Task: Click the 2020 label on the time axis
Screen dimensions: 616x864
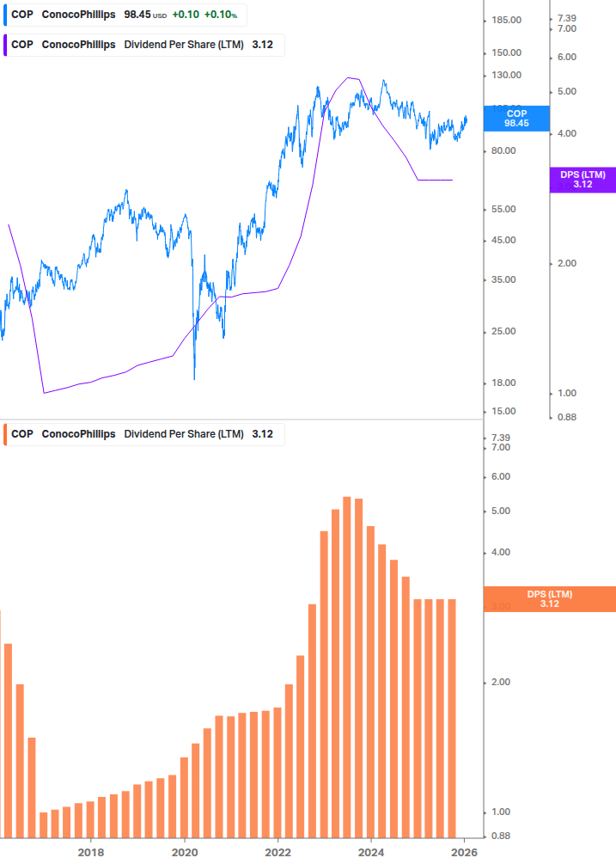Action: tap(185, 853)
